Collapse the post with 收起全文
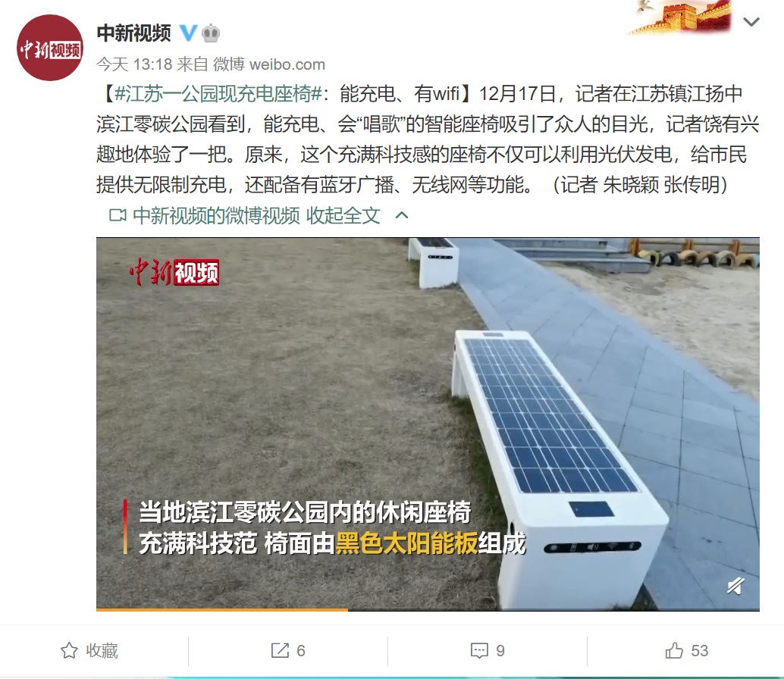 (x=343, y=215)
